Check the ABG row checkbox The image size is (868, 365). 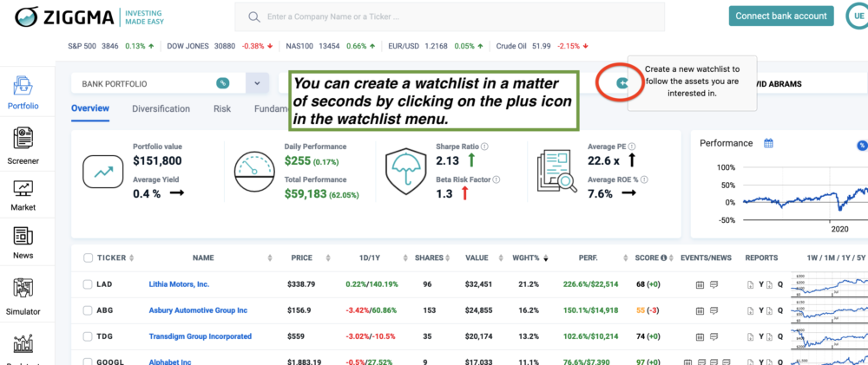click(x=88, y=310)
